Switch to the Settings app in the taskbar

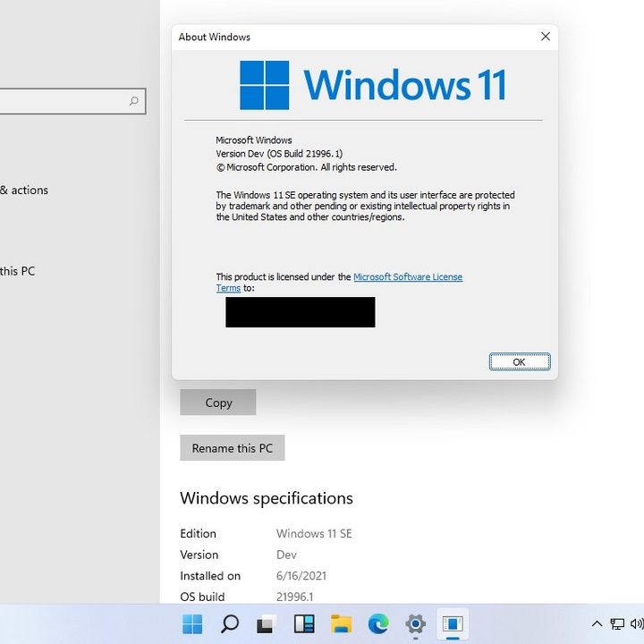[x=415, y=624]
